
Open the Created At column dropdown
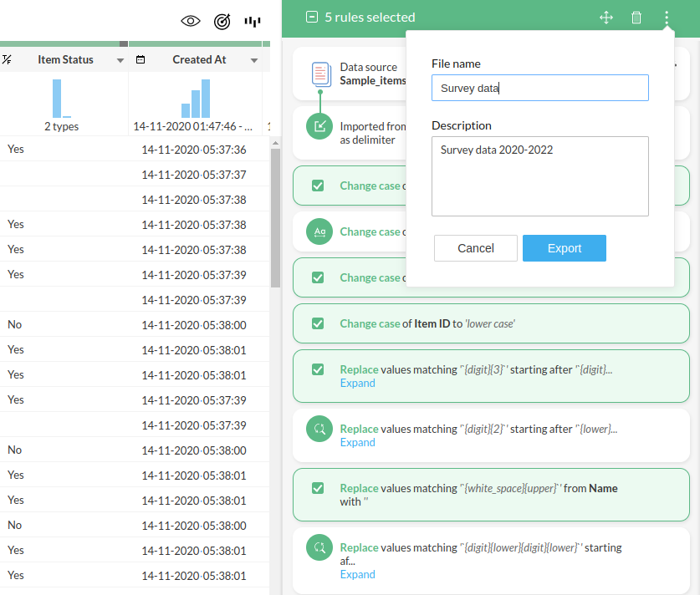click(x=254, y=60)
